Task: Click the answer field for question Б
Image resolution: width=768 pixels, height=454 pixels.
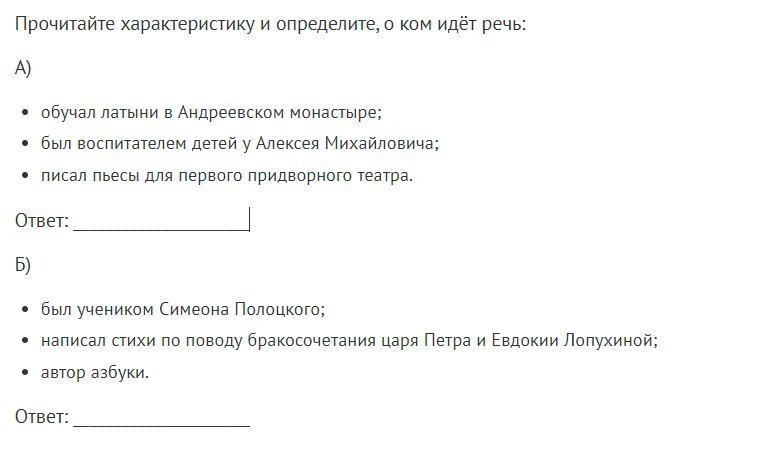Action: click(162, 417)
